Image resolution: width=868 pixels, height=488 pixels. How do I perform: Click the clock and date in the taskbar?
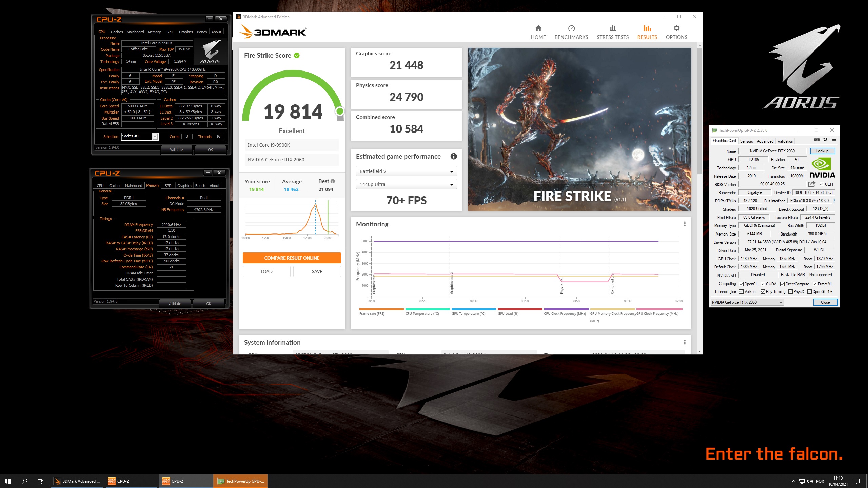click(838, 481)
